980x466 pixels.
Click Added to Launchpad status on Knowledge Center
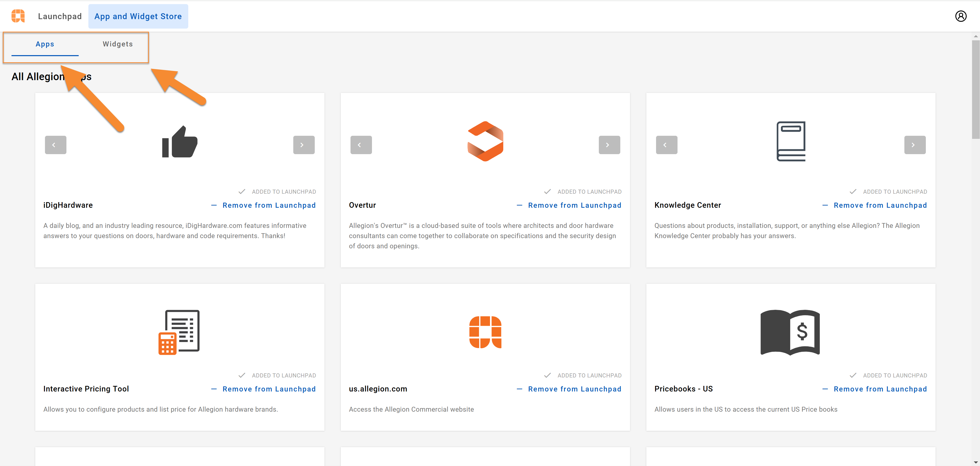888,192
